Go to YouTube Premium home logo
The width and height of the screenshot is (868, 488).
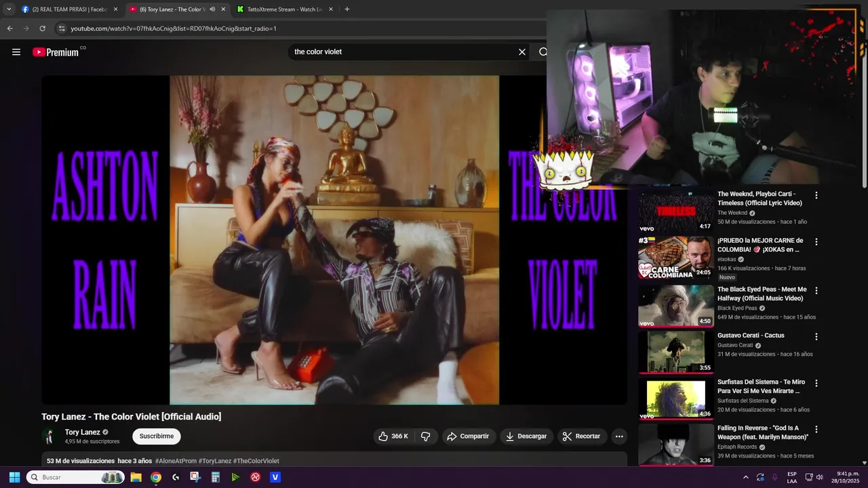tap(56, 52)
